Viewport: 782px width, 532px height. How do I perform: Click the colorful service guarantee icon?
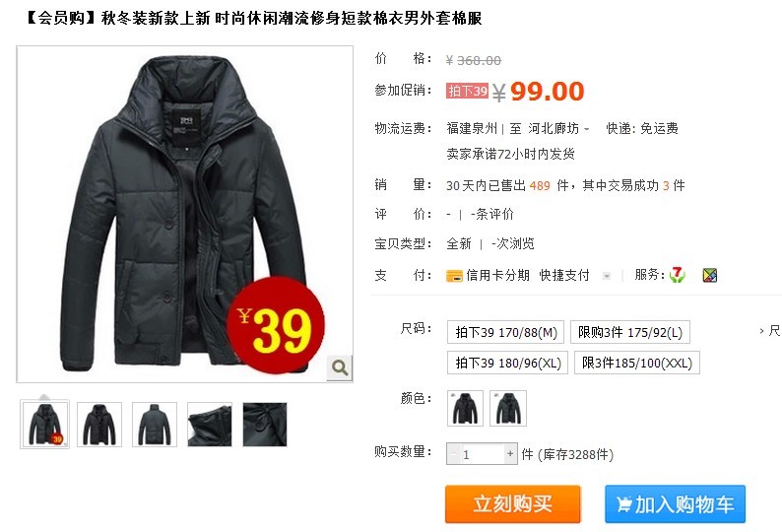click(710, 275)
